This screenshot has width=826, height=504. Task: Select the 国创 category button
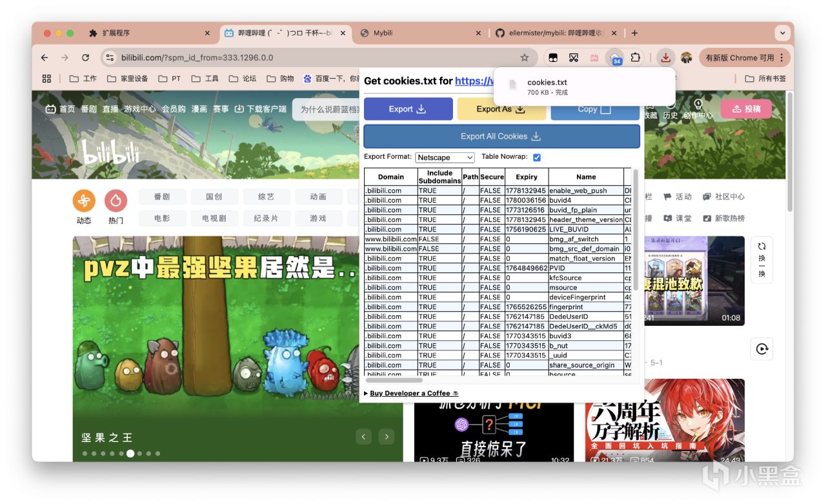click(214, 197)
